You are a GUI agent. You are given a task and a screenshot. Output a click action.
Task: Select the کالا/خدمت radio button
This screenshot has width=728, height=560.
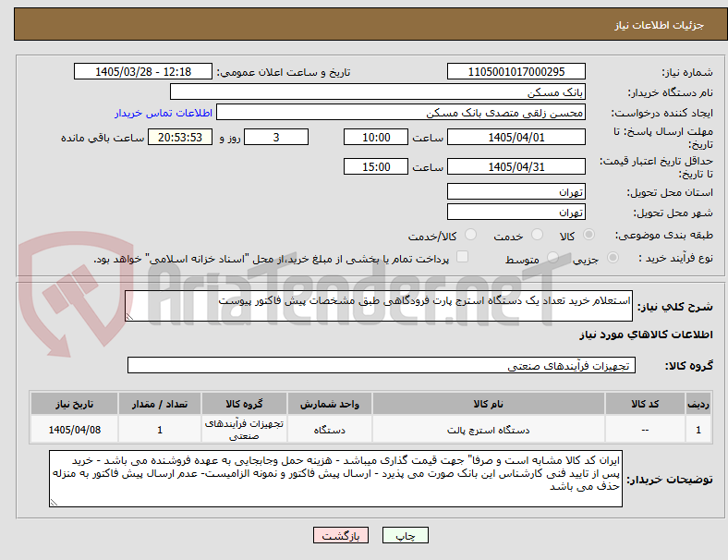[471, 235]
